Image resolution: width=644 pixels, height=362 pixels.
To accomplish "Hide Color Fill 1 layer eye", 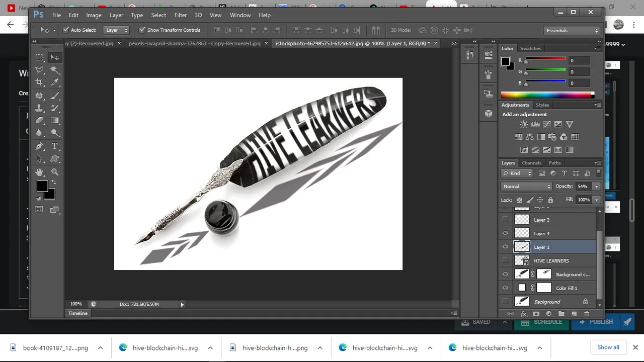I will [x=506, y=288].
